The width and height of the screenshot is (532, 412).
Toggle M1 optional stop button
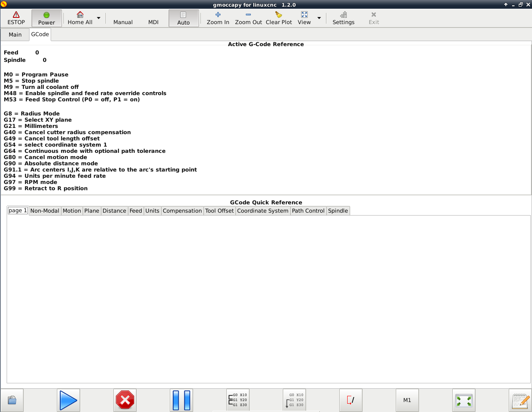pos(407,400)
